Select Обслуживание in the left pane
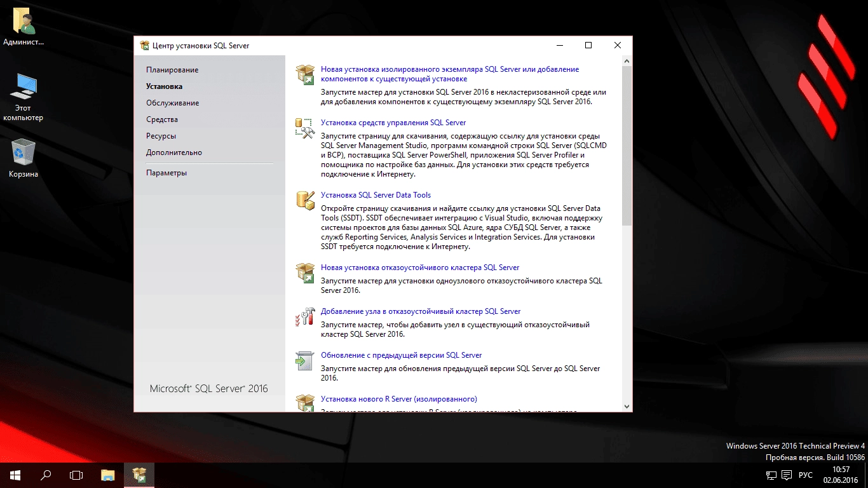Viewport: 868px width, 488px height. pyautogui.click(x=172, y=103)
